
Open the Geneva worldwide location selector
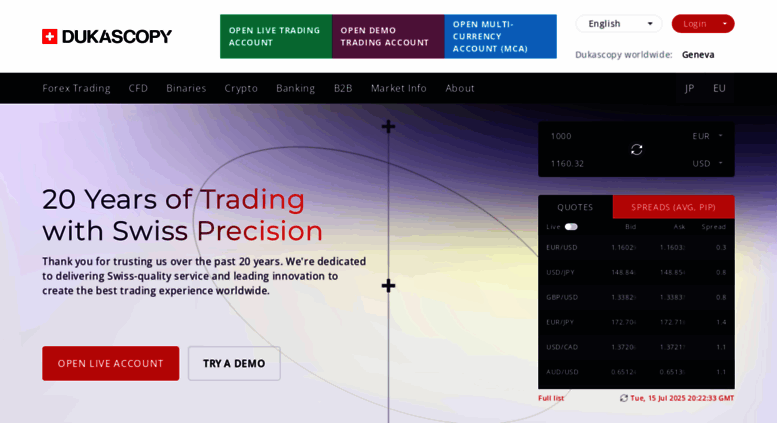point(698,54)
